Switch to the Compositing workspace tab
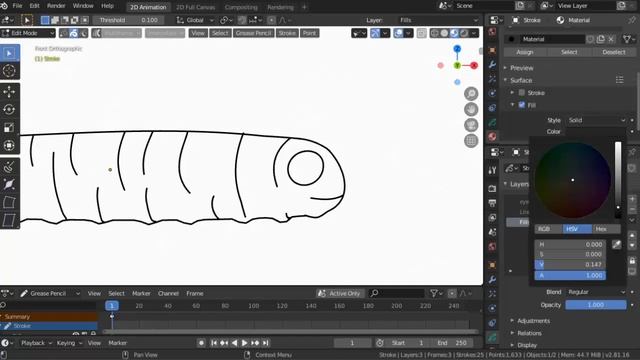 coord(241,7)
